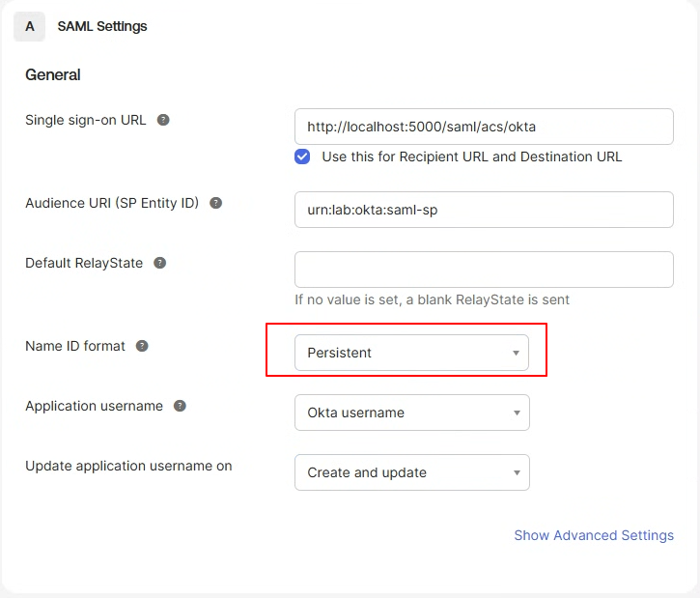
Task: Click the Single sign-on URL label
Action: point(86,120)
